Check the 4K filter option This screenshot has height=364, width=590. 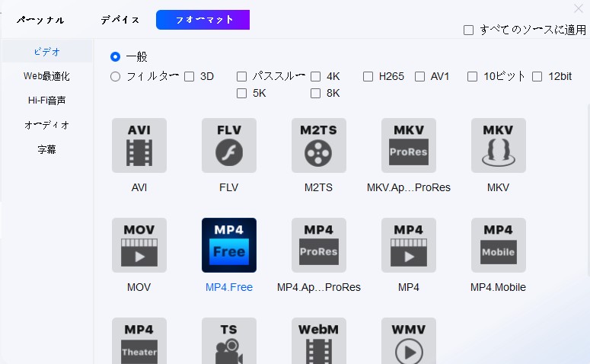point(315,77)
